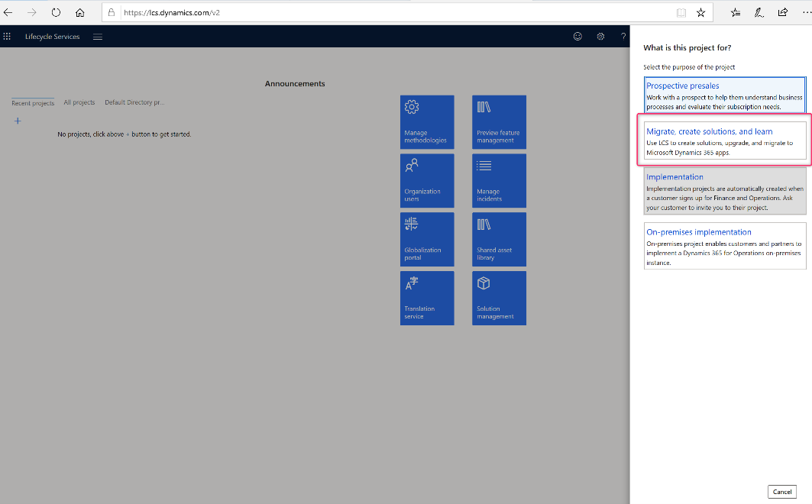Viewport: 812px width, 504px height.
Task: Expand the hamburger navigation menu
Action: pyautogui.click(x=97, y=36)
